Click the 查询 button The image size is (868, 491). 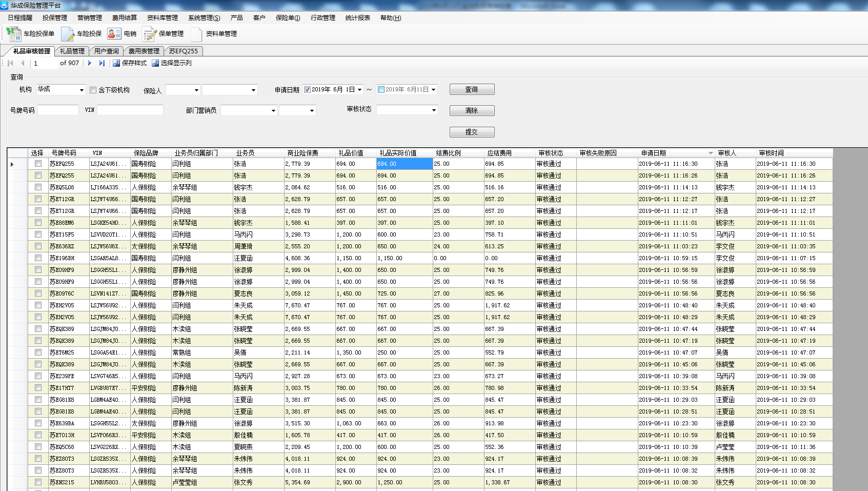pyautogui.click(x=472, y=90)
